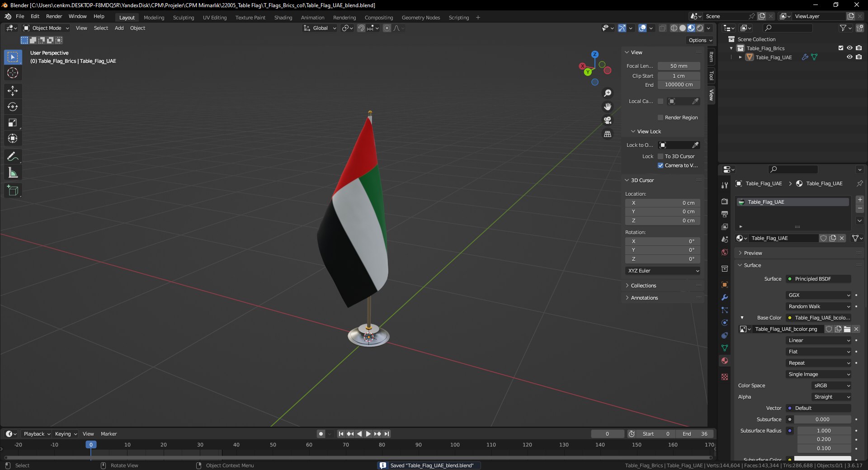This screenshot has height=470, width=868.
Task: Click End frame 36 field
Action: 695,434
